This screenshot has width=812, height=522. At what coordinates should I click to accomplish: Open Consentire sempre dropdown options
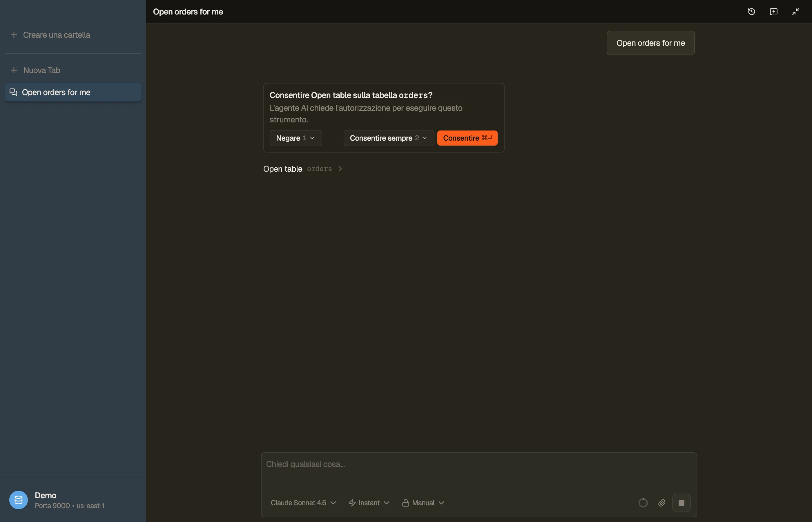click(x=388, y=138)
